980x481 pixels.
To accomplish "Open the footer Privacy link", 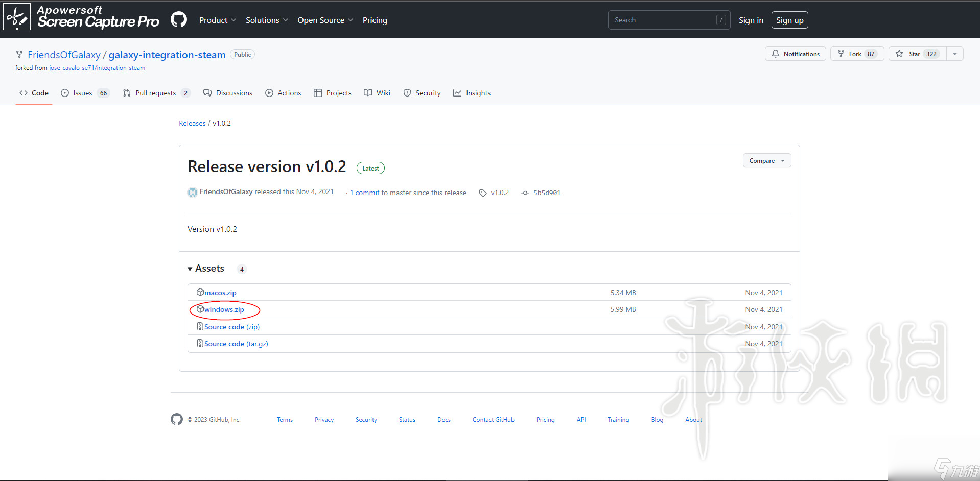I will tap(324, 420).
